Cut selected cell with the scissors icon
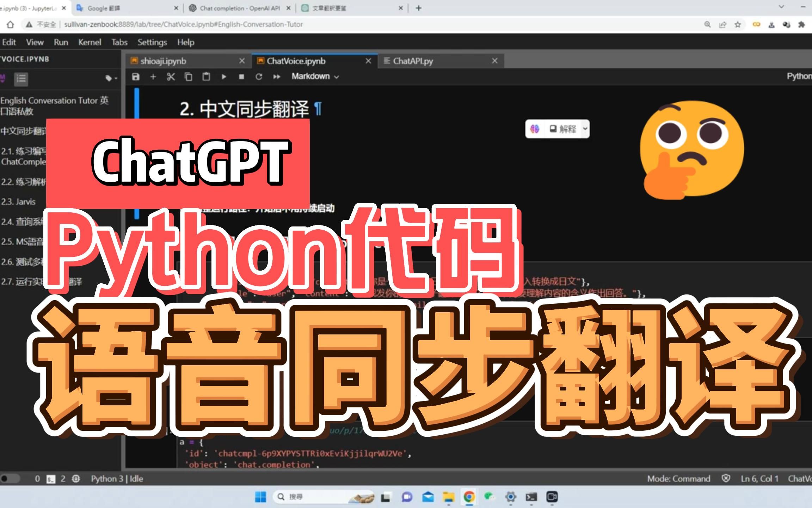Image resolution: width=812 pixels, height=508 pixels. tap(171, 77)
